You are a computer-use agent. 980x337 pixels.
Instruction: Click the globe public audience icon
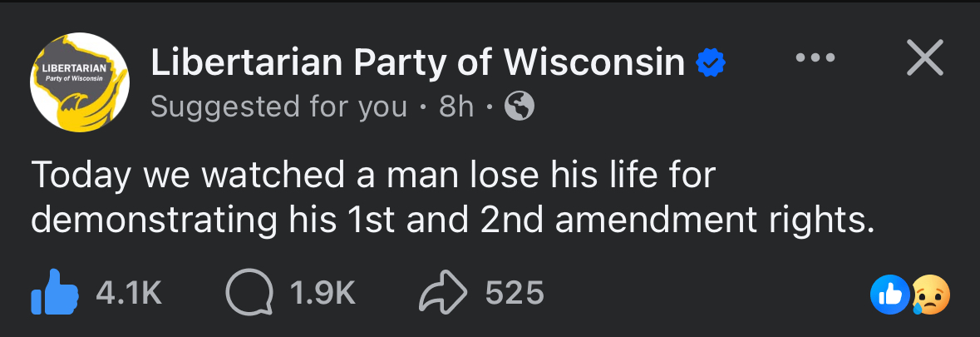pos(520,107)
